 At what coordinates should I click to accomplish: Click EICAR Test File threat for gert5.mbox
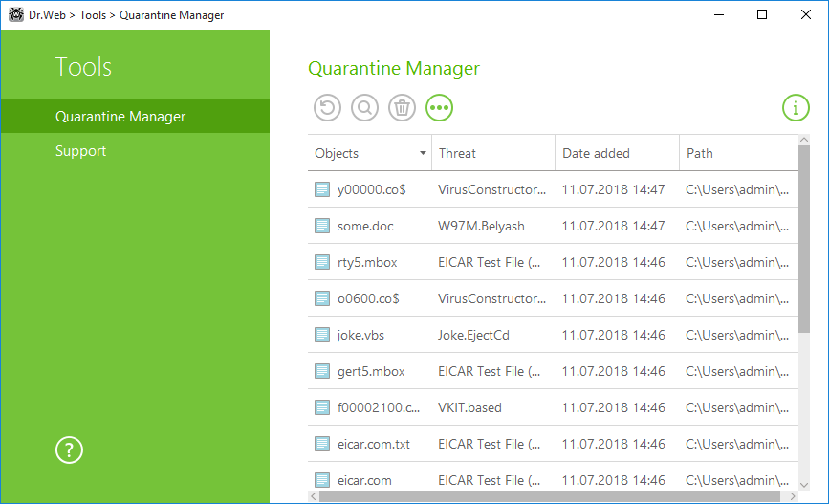[489, 371]
